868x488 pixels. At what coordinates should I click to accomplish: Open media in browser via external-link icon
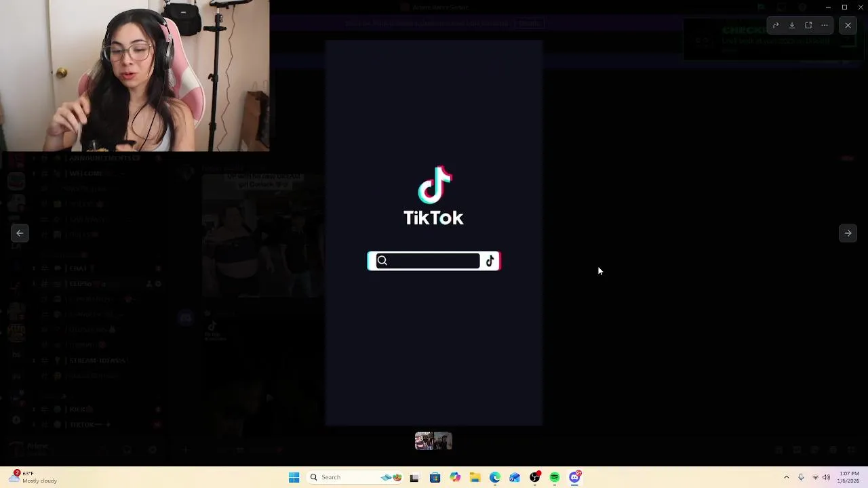point(808,25)
